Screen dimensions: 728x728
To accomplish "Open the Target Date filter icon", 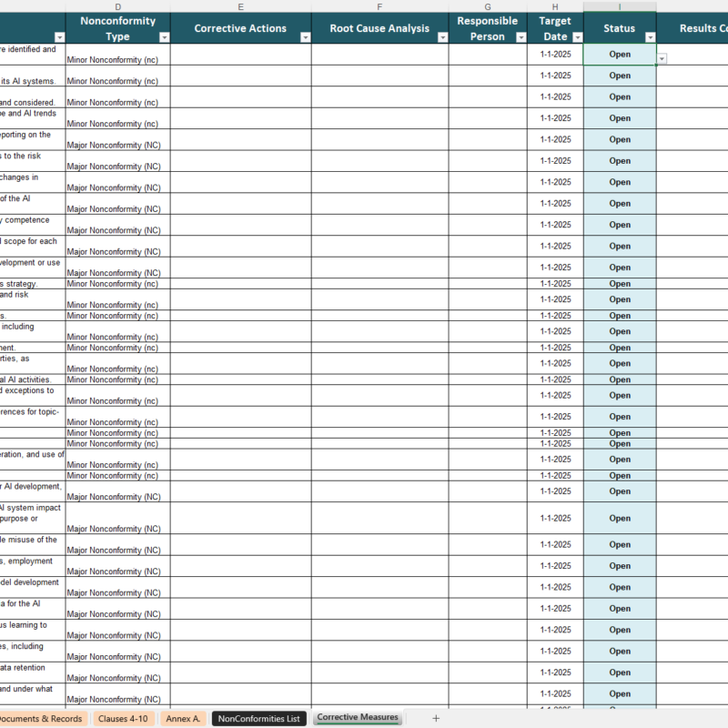I will click(x=576, y=37).
